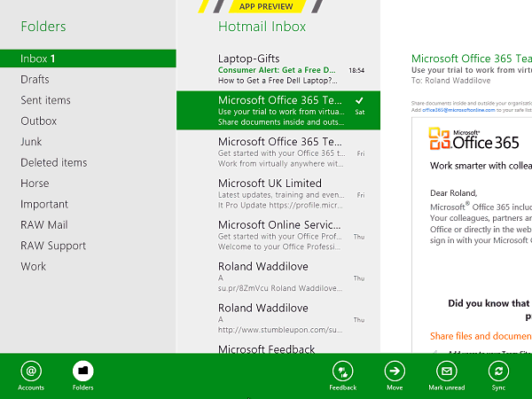
Task: Click 'To: Roland Waddilove' recipient line
Action: click(451, 81)
